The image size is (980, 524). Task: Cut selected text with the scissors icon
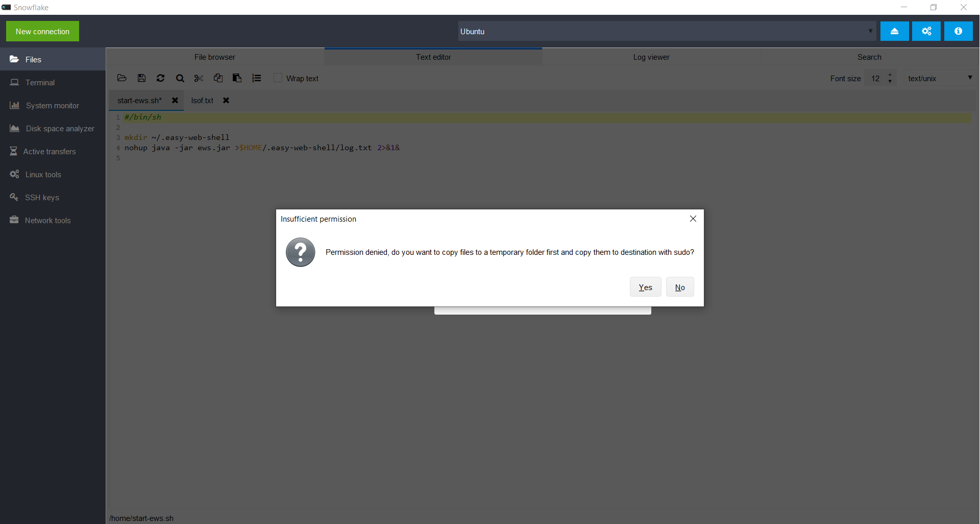click(x=198, y=78)
